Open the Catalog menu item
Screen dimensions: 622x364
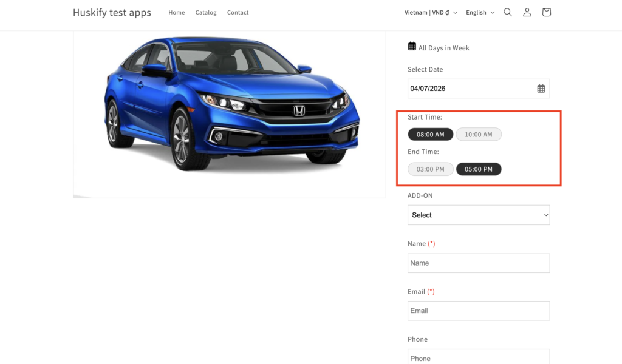click(206, 12)
